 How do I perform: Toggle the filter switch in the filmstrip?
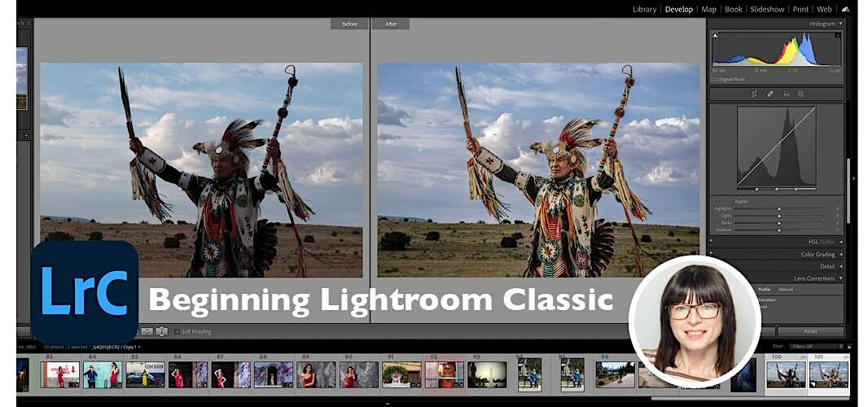click(848, 346)
